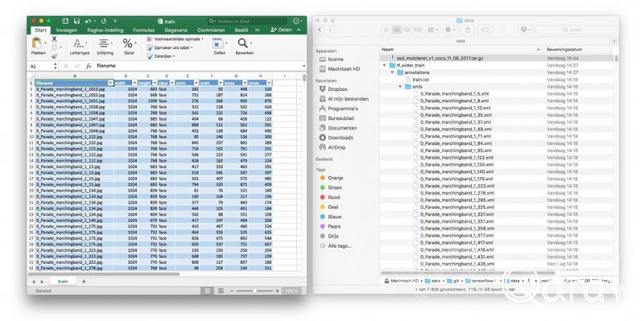Click the Delen share button
Screen dimensions: 644x321
(x=281, y=30)
